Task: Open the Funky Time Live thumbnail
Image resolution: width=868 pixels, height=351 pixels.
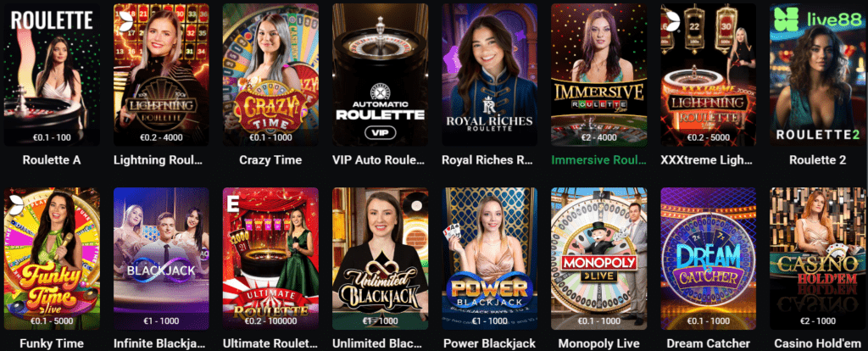Action: 52,259
